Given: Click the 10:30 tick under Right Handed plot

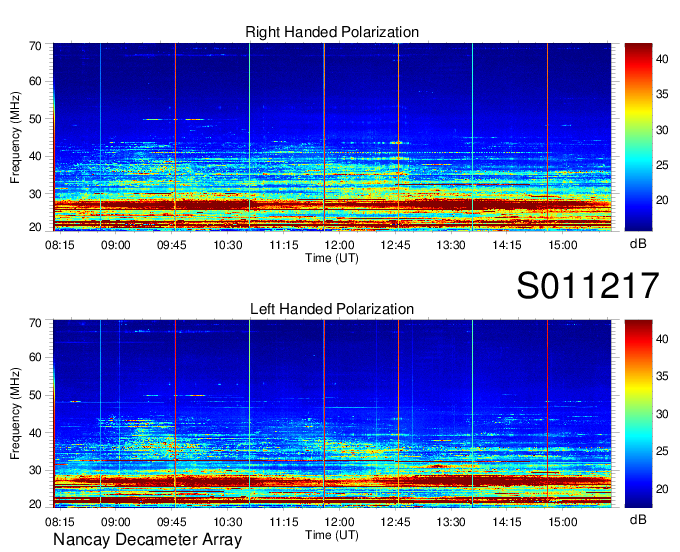Looking at the screenshot, I should pyautogui.click(x=228, y=245).
